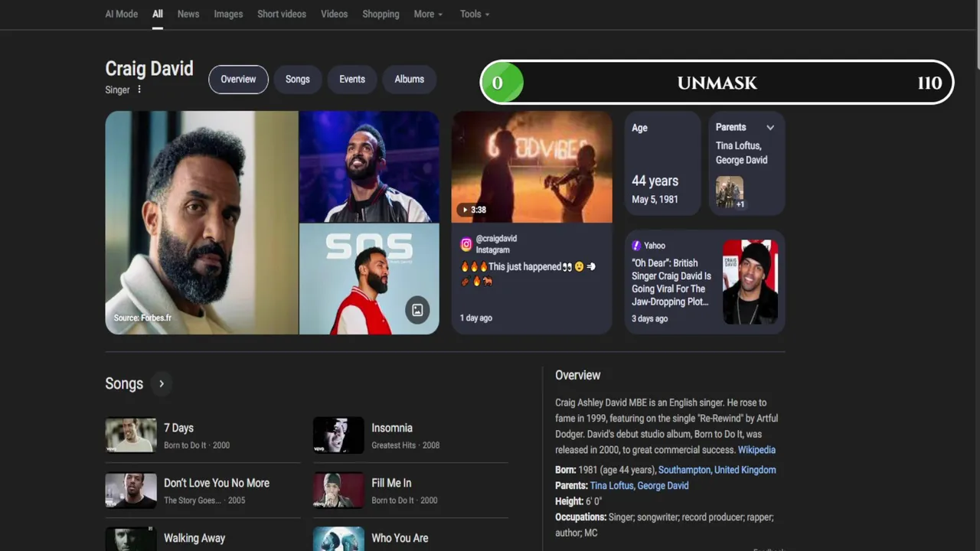Open the Videos tab
The height and width of the screenshot is (551, 980).
pos(334,14)
